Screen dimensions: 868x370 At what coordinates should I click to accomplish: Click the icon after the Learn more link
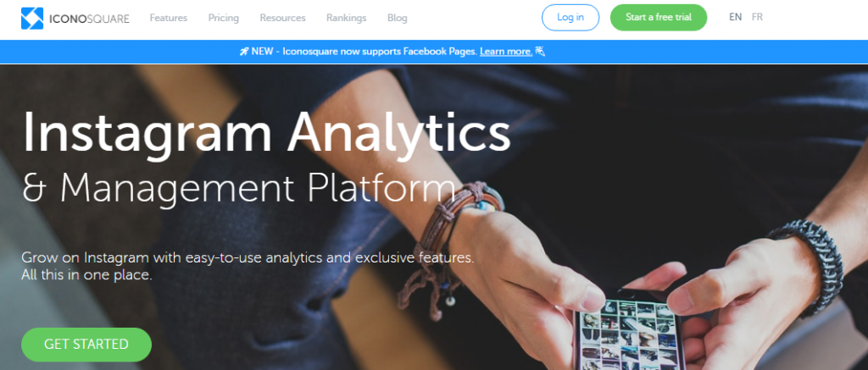pyautogui.click(x=540, y=52)
